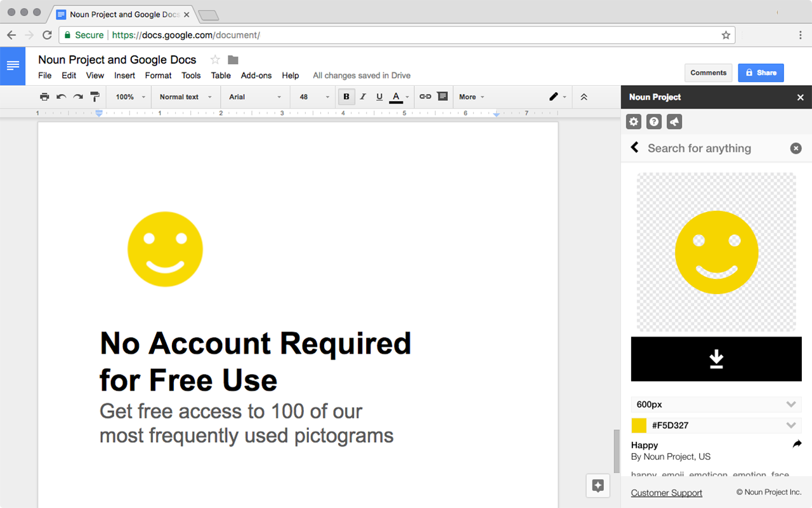Collapse the menus with double chevron

pos(584,97)
